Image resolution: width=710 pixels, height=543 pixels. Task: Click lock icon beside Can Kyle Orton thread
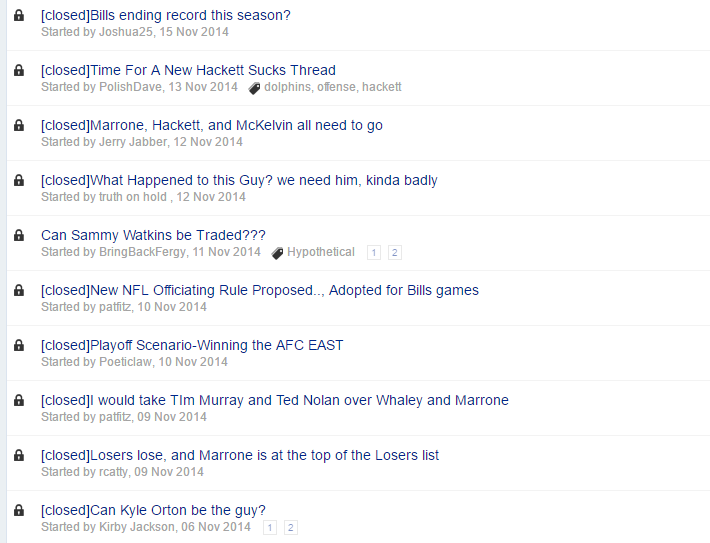coord(19,510)
